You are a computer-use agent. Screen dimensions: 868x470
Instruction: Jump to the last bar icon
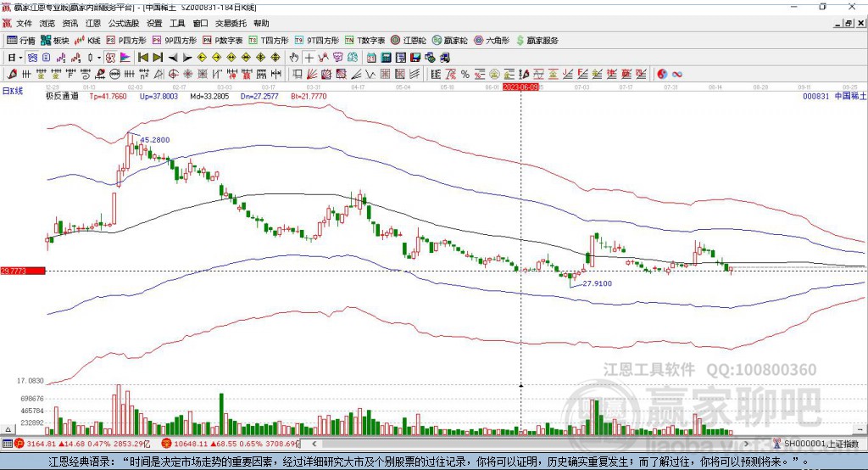[158, 58]
